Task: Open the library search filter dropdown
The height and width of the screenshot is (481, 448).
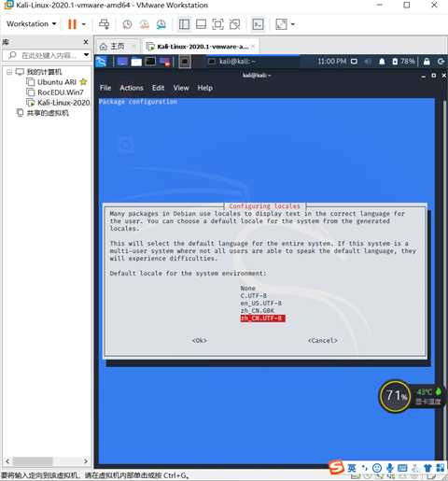Action: coord(86,55)
